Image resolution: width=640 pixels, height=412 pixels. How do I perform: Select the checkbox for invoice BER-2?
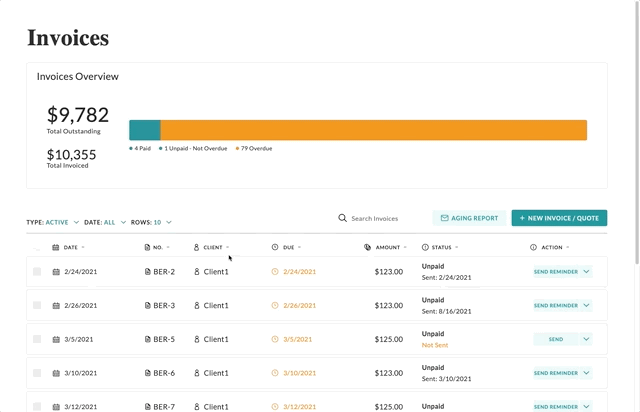click(x=37, y=272)
